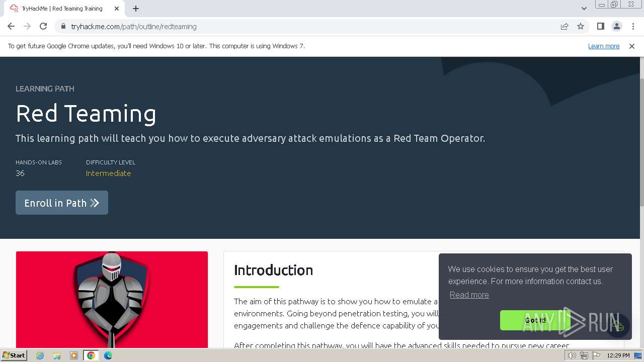Open Windows Explorer from the taskbar
Viewport: 644px width, 362px height.
pyautogui.click(x=57, y=355)
